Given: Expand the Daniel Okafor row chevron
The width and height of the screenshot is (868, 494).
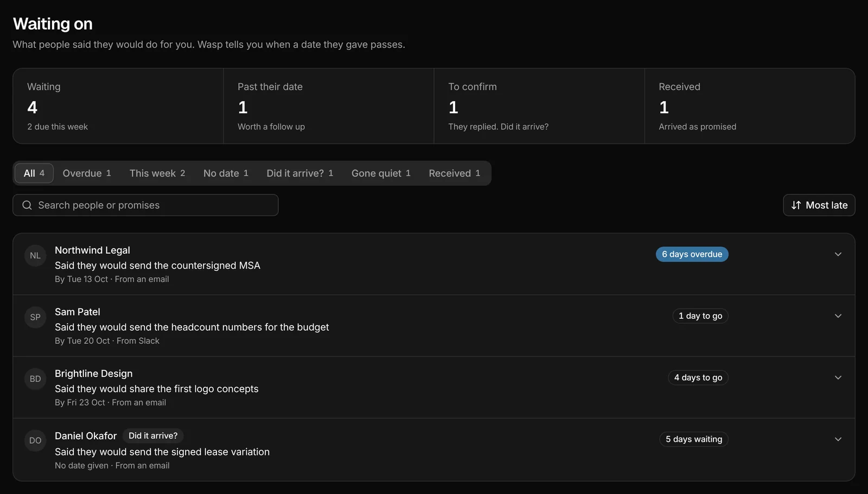Looking at the screenshot, I should click(838, 439).
